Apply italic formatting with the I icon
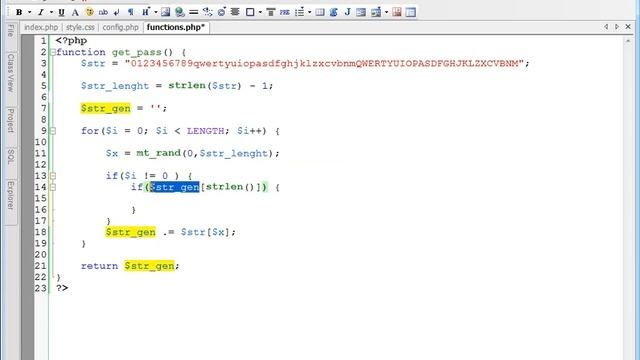The height and width of the screenshot is (360, 640). click(41, 12)
